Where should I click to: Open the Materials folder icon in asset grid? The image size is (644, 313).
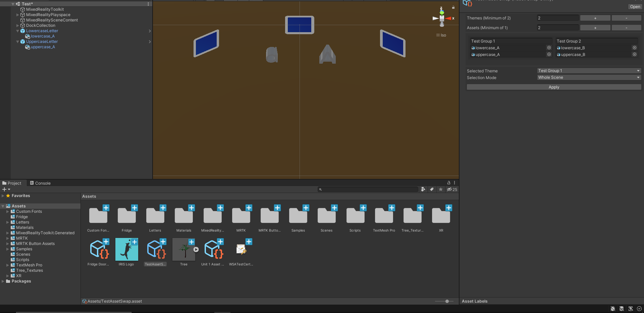[184, 216]
